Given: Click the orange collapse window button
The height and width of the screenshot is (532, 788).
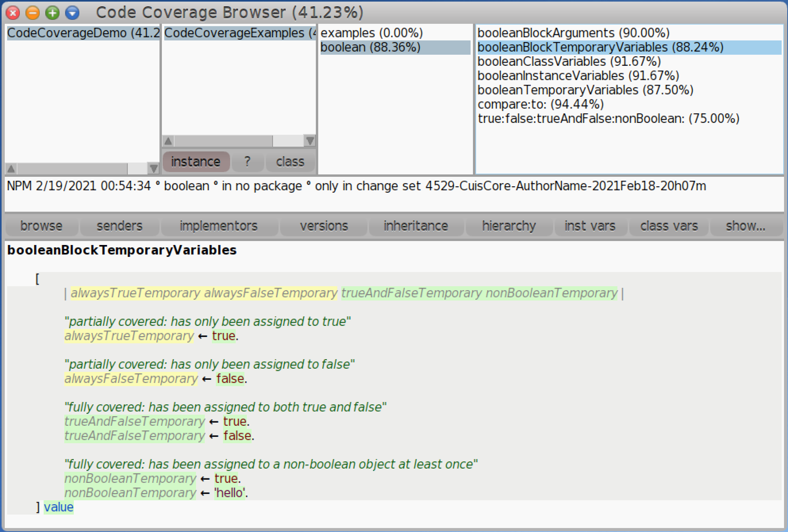Looking at the screenshot, I should (x=32, y=13).
